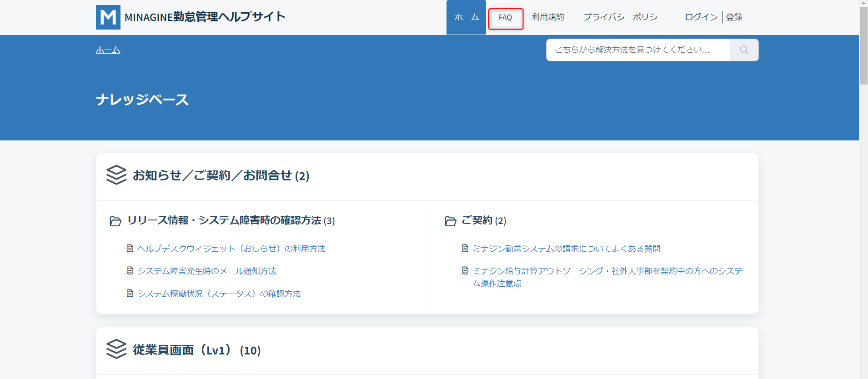Click document icon beside ヘルプデスクウィジェット article
Image resolution: width=868 pixels, height=379 pixels.
pyautogui.click(x=130, y=248)
